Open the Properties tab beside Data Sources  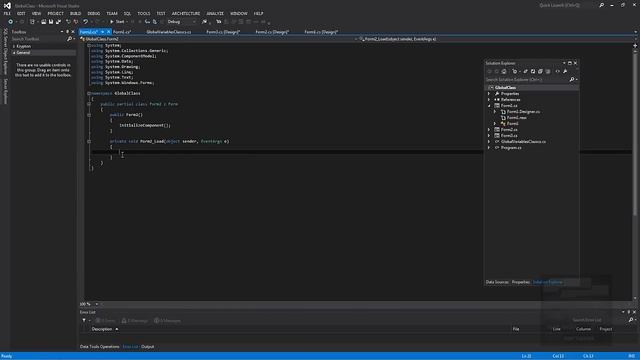click(x=521, y=282)
